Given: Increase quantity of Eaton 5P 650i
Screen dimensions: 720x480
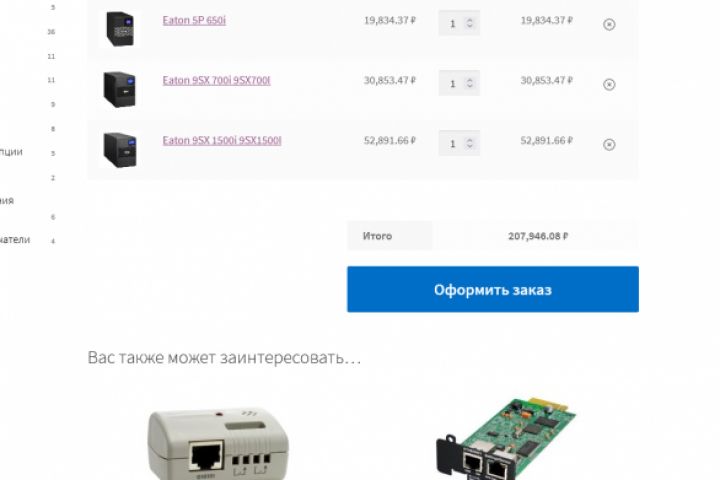Looking at the screenshot, I should click(x=469, y=20).
